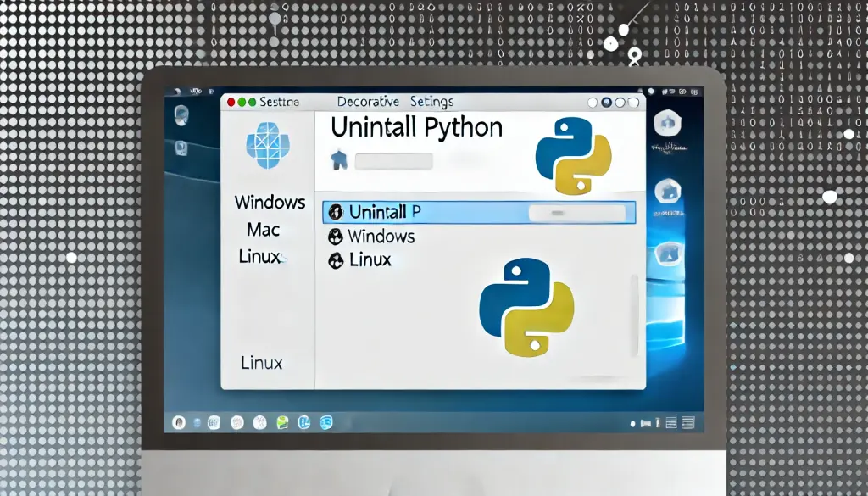Select the first empty circle in title bar
This screenshot has height=496, width=868.
tap(593, 103)
